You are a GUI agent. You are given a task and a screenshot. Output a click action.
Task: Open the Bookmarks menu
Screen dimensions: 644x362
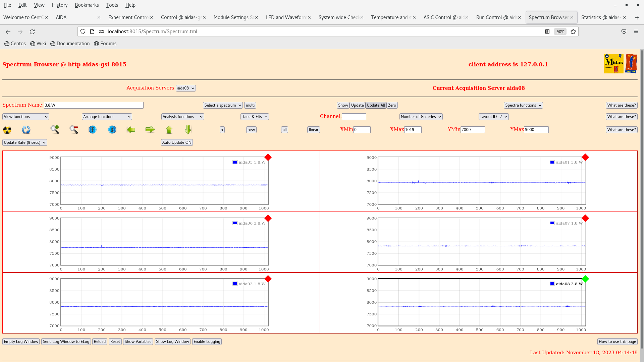(87, 5)
